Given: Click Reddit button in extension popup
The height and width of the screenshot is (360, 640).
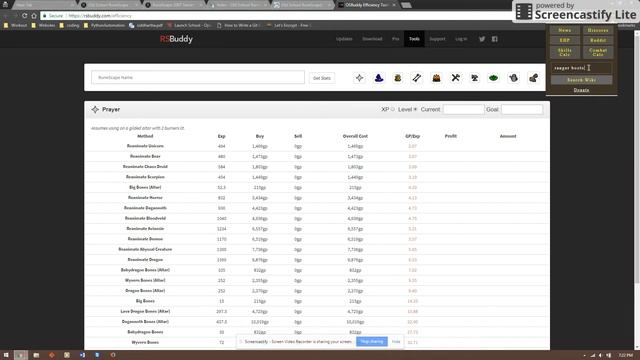Looking at the screenshot, I should tap(598, 40).
